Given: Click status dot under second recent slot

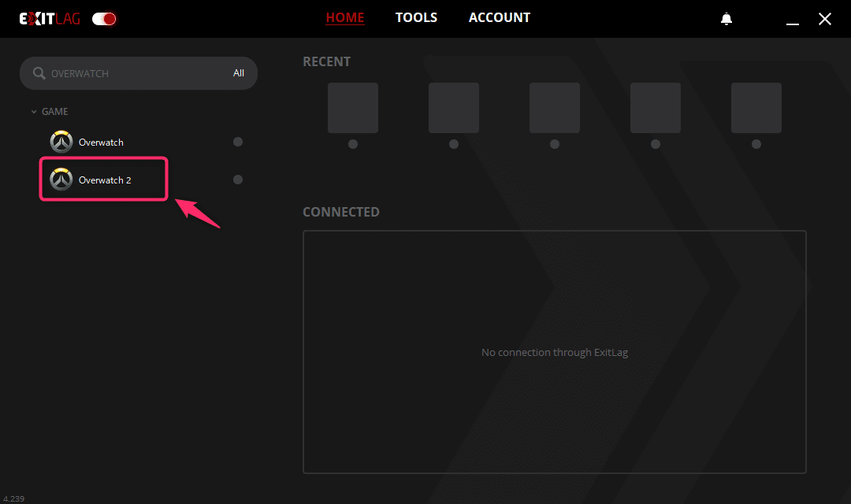Looking at the screenshot, I should [x=454, y=144].
